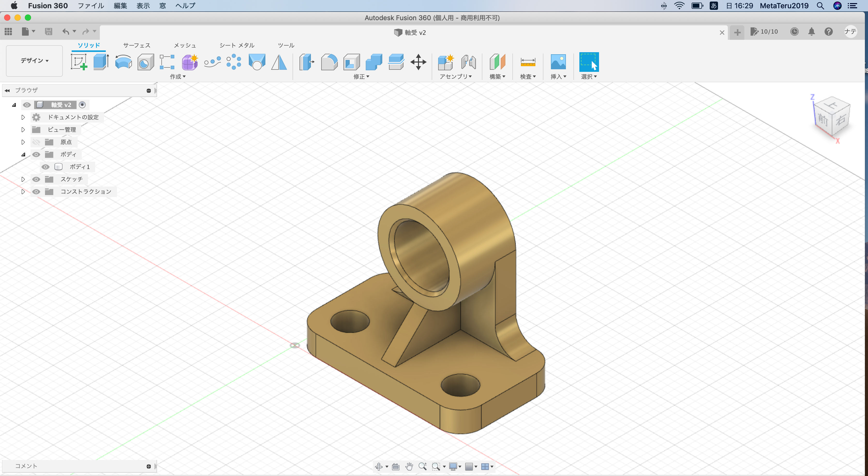The width and height of the screenshot is (868, 476).
Task: Hide ボディ1 using its eye icon
Action: [x=46, y=167]
